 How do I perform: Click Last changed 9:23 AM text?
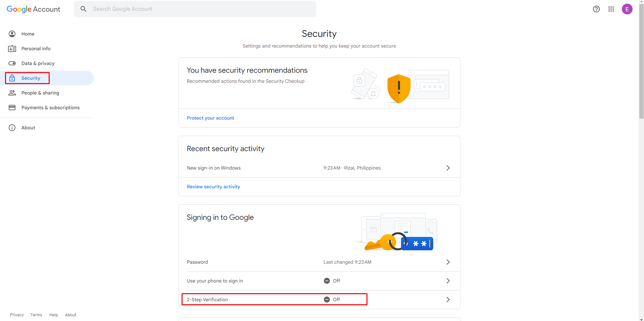coord(347,262)
